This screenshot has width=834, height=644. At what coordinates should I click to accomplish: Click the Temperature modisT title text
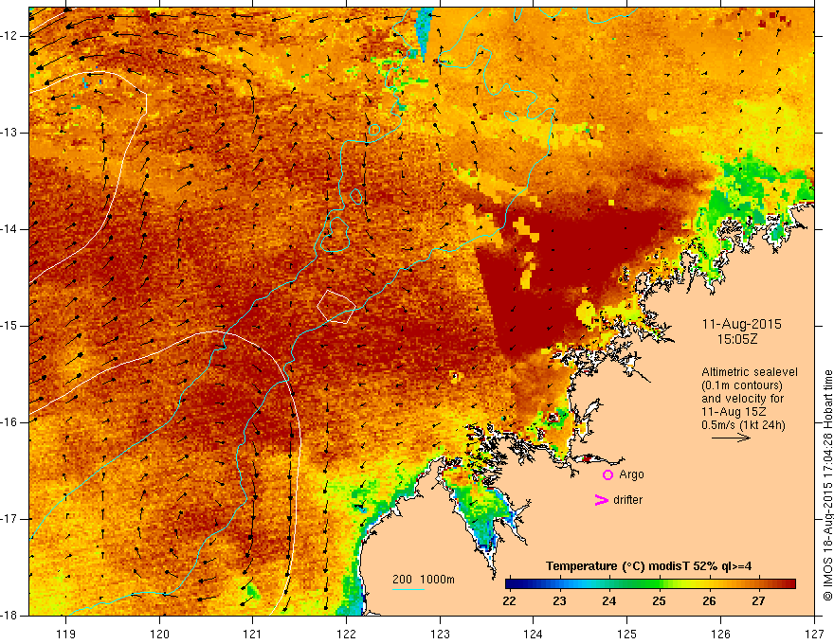[x=648, y=566]
